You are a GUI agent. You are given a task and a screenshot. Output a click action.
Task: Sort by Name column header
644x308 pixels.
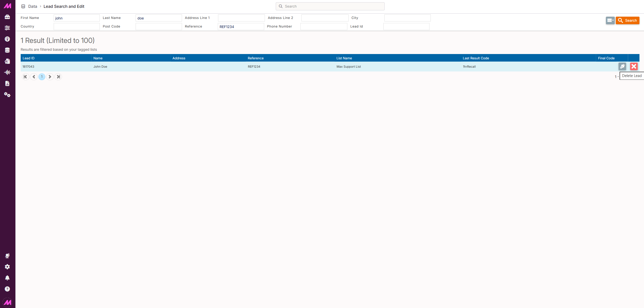(131, 58)
